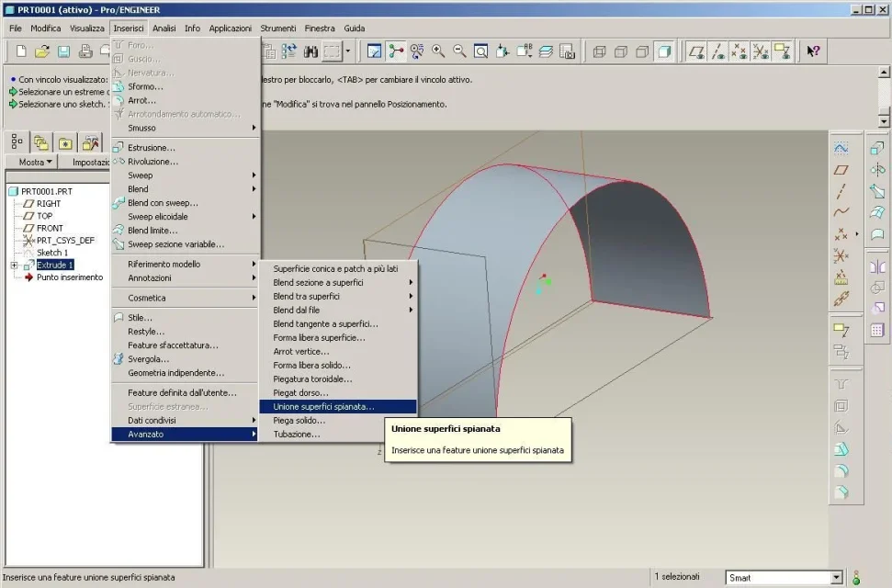Click the folder browser tab icon

[40, 142]
